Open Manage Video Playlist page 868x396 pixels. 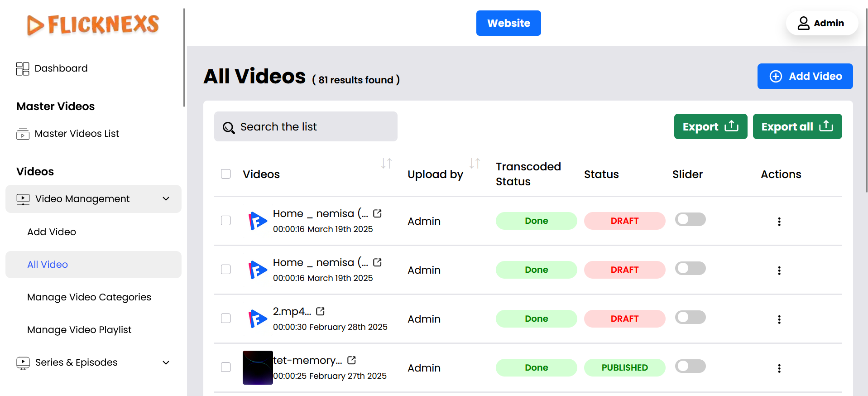click(x=79, y=330)
